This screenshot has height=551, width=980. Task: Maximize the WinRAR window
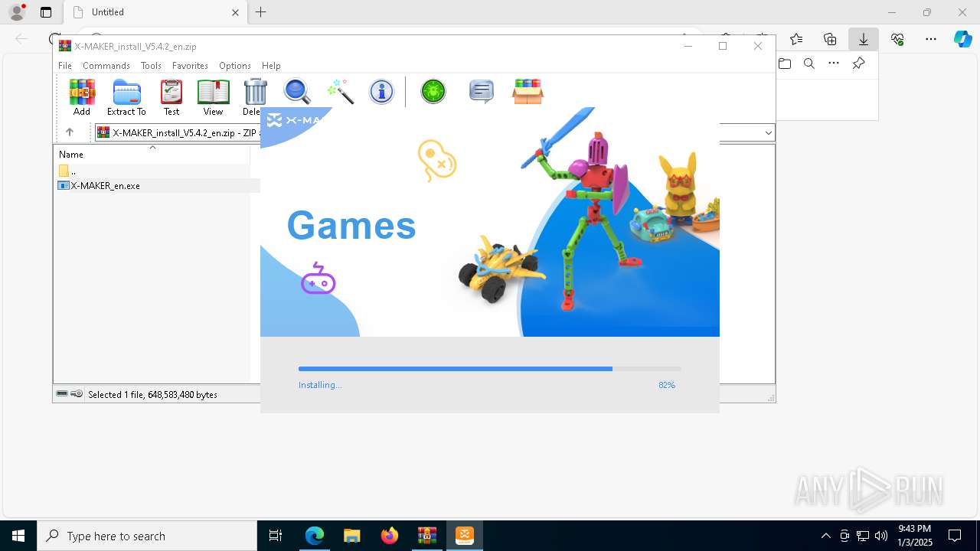tap(723, 46)
